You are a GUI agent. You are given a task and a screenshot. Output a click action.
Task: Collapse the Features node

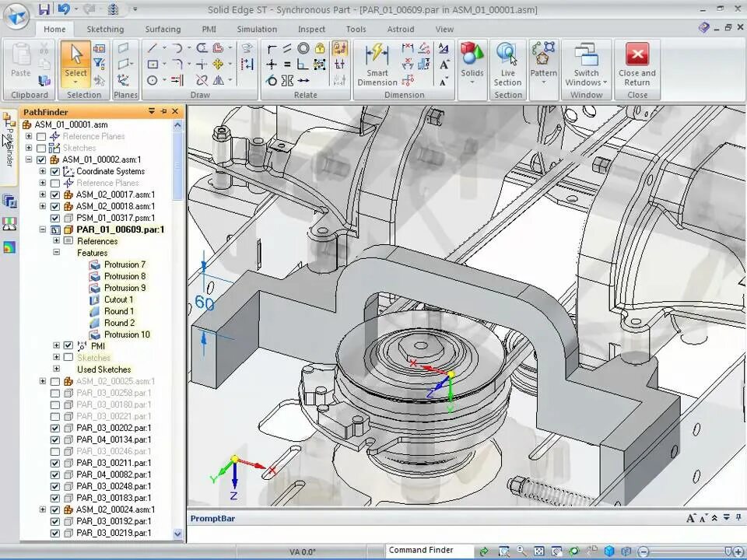tap(56, 252)
